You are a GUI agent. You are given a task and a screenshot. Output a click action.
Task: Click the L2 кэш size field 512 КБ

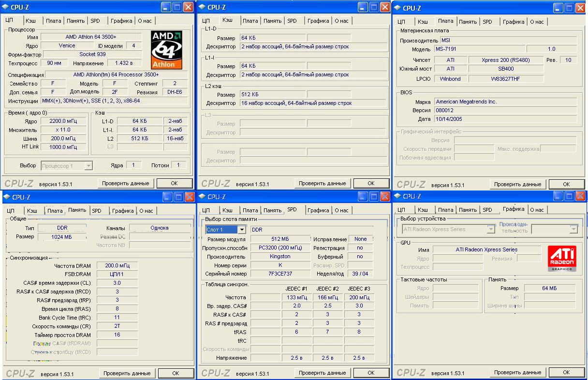(272, 94)
